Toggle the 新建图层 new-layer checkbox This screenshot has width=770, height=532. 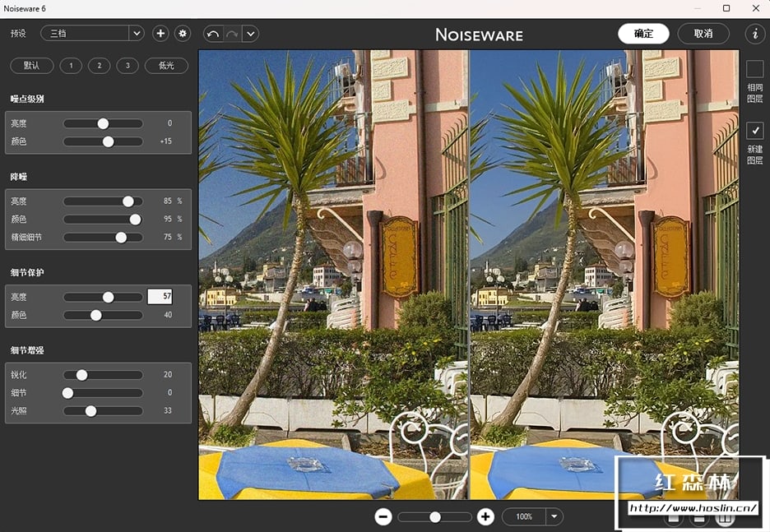pyautogui.click(x=754, y=131)
